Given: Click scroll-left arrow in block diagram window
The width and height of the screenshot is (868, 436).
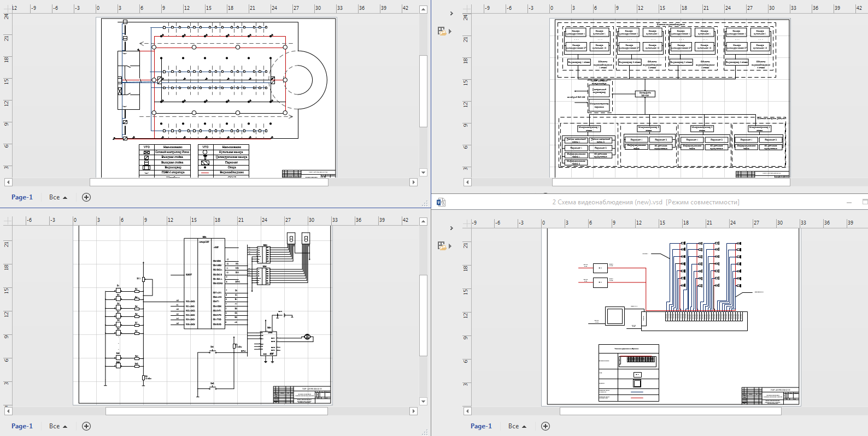Looking at the screenshot, I should click(467, 182).
